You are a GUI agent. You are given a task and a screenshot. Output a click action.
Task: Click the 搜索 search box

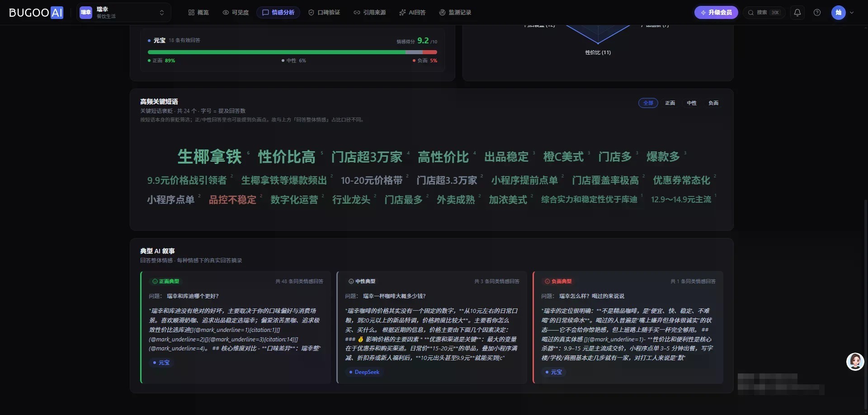pos(764,13)
